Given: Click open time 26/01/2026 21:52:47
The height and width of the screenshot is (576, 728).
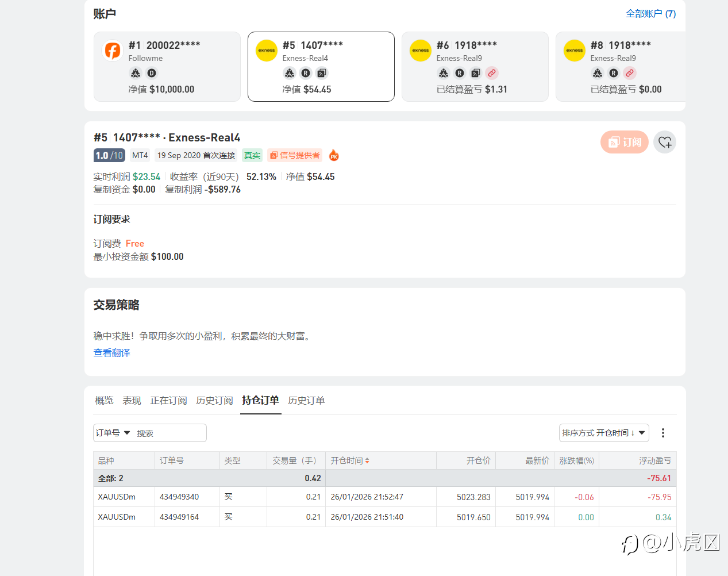Looking at the screenshot, I should tap(367, 497).
